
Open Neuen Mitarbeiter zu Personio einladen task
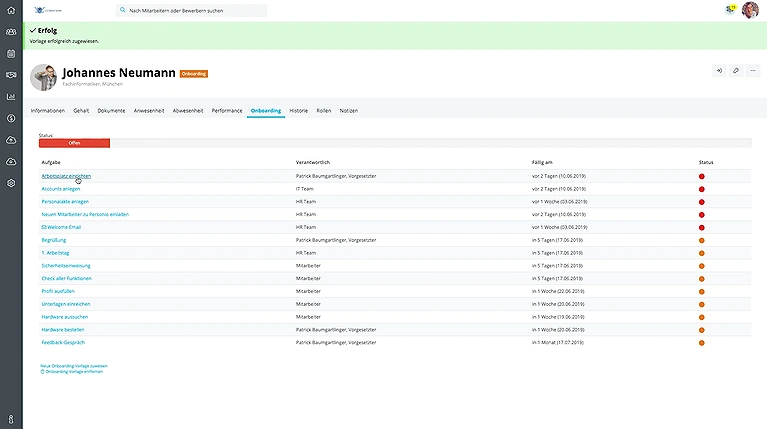coord(85,214)
